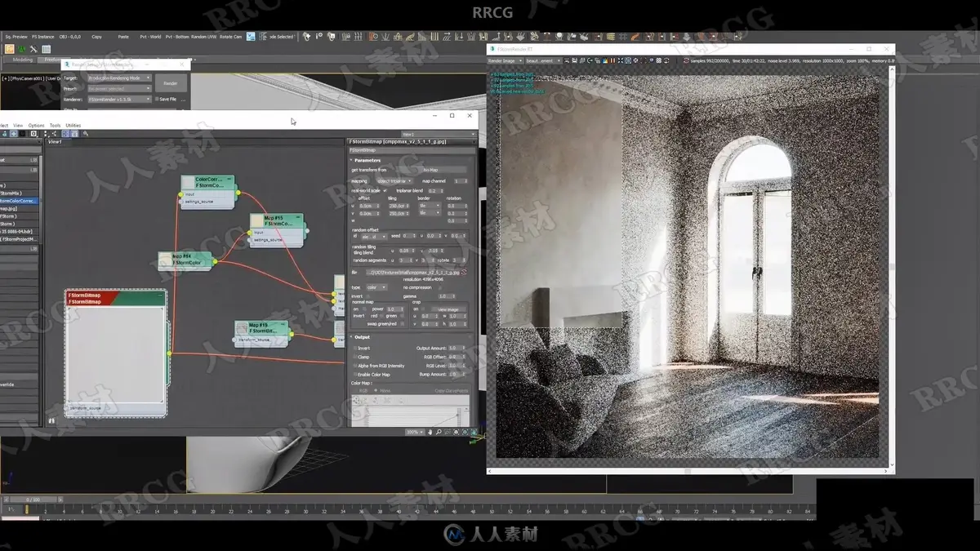Viewport: 980px width, 551px height.
Task: Click the Modeling ribbon tab
Action: coord(22,60)
